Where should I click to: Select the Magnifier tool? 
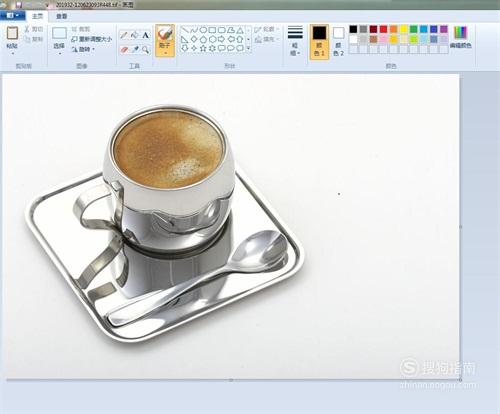pos(146,50)
